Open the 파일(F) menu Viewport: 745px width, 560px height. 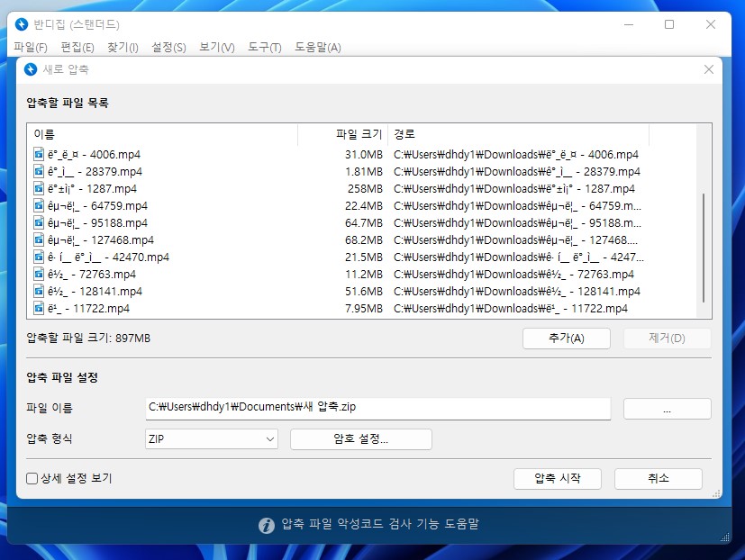pos(31,47)
